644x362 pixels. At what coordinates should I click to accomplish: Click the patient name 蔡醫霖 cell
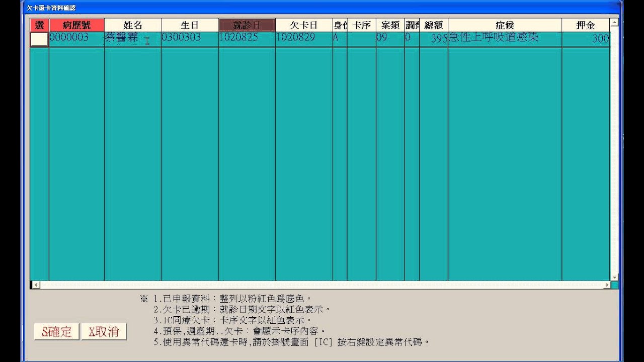[x=133, y=39]
